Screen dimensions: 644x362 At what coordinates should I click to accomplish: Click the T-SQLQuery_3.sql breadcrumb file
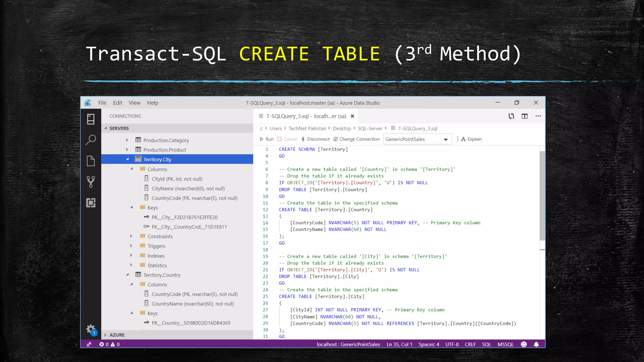418,129
